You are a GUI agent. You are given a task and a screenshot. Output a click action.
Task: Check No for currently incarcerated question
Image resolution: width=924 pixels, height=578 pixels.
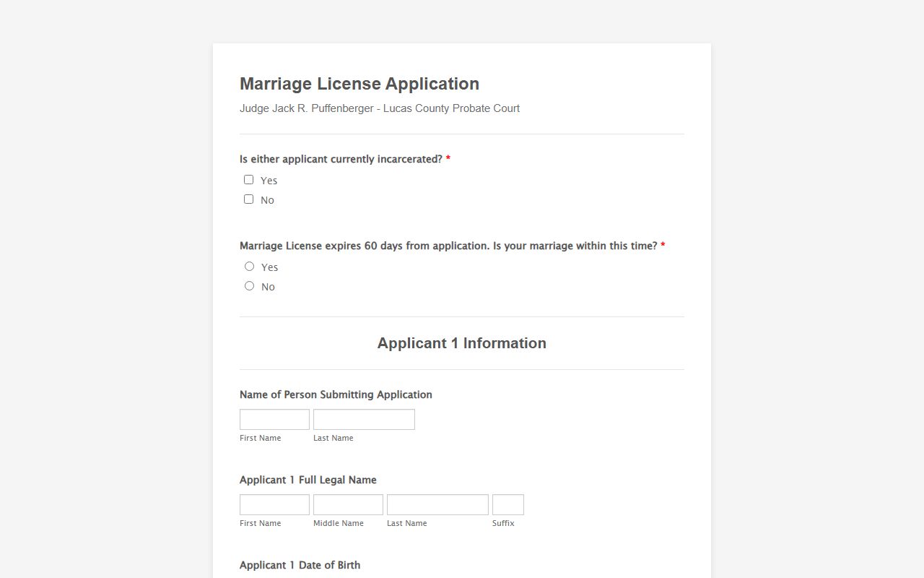pyautogui.click(x=249, y=199)
